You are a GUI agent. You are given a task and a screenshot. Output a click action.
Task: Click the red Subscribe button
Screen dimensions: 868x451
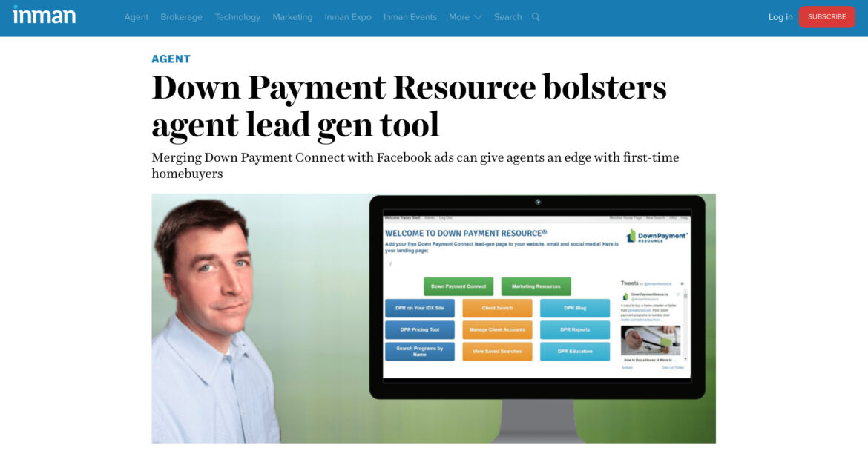pos(827,17)
